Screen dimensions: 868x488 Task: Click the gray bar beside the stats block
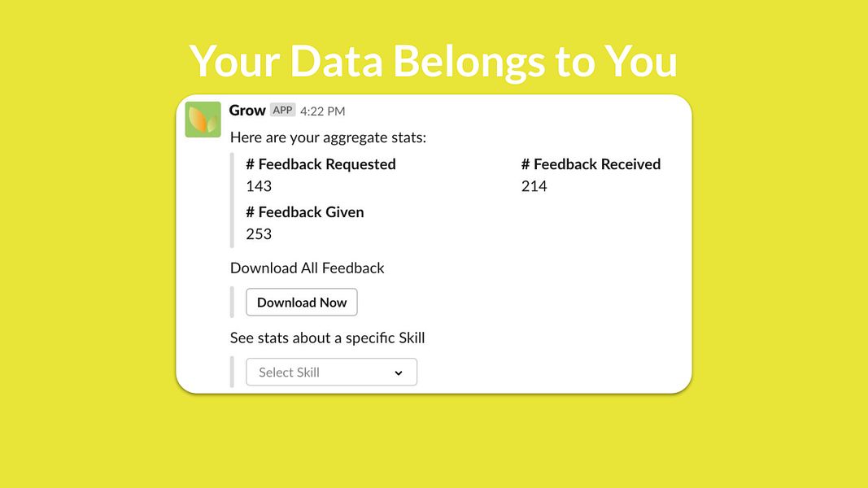click(x=232, y=200)
